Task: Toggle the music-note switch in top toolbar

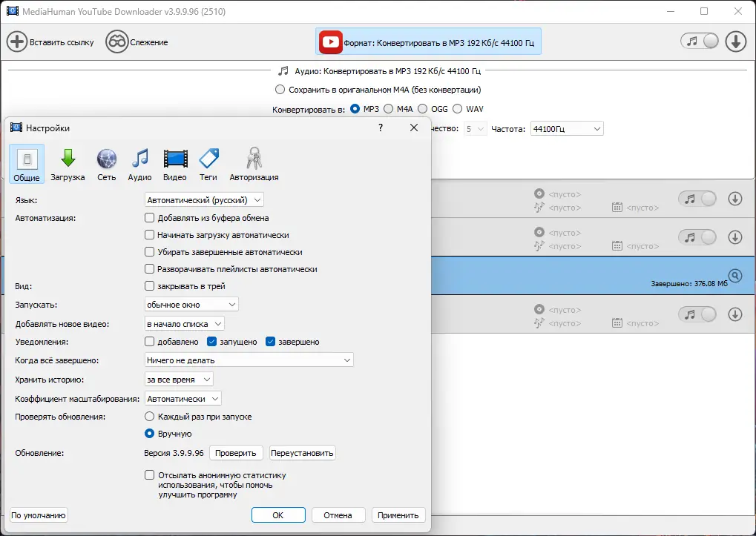Action: pyautogui.click(x=700, y=42)
